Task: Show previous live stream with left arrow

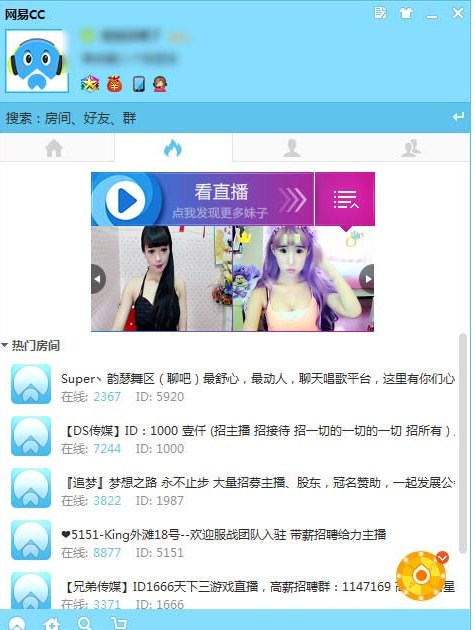Action: point(98,279)
